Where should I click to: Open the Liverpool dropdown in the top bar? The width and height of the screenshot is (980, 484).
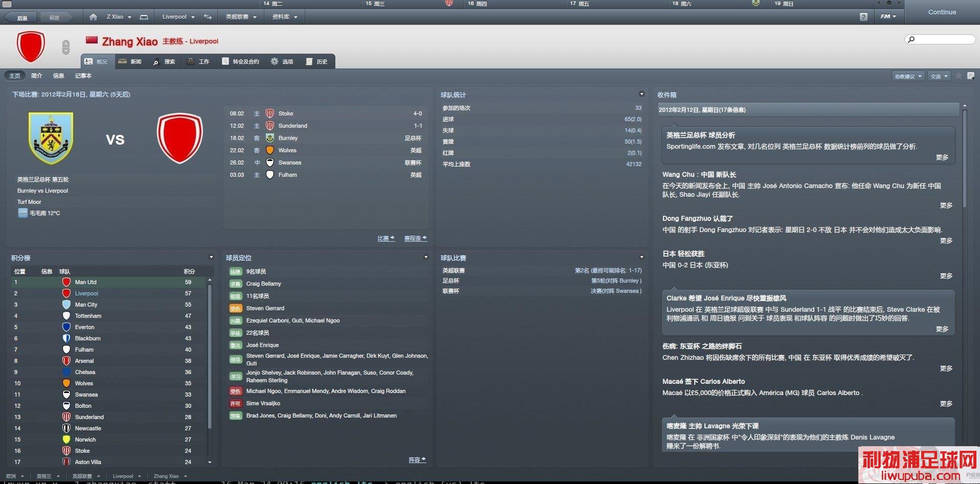coord(178,17)
